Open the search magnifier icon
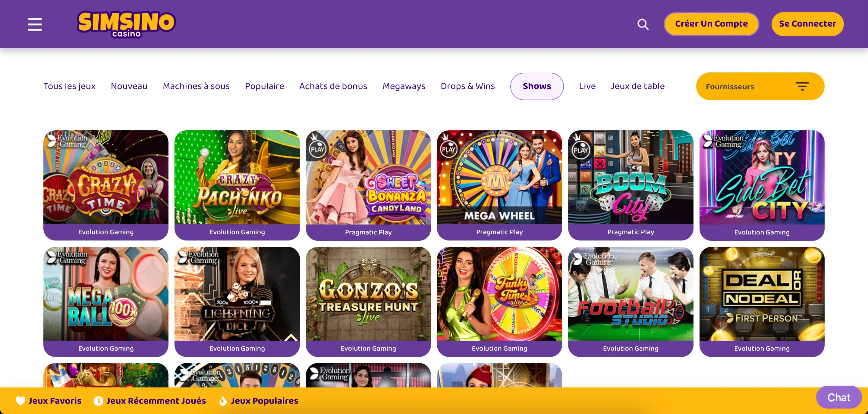This screenshot has width=868, height=414. click(x=643, y=24)
